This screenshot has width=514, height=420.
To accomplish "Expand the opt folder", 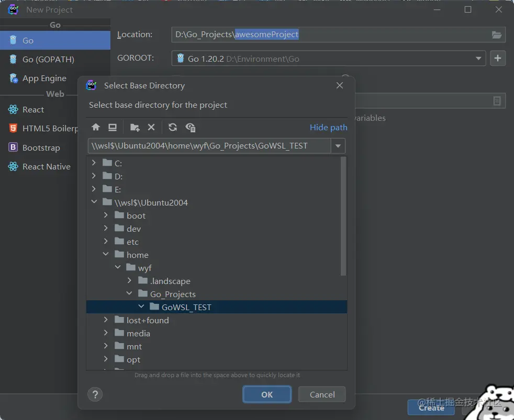I will coord(106,359).
